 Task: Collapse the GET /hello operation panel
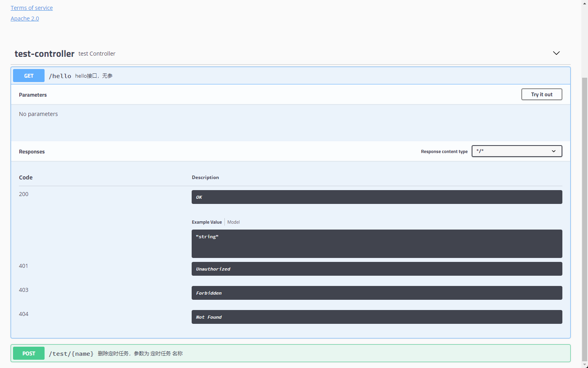276,75
